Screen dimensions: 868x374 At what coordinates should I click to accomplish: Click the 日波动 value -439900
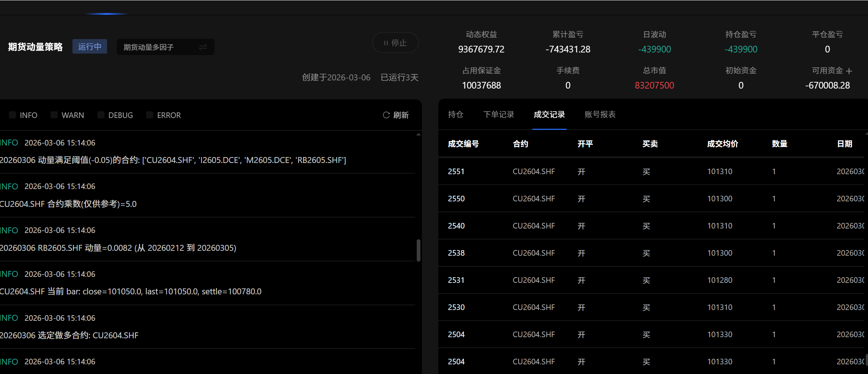[x=654, y=49]
